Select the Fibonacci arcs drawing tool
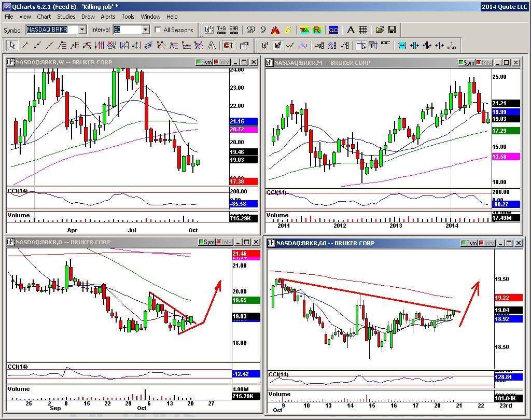This screenshot has height=420, width=531. pyautogui.click(x=112, y=45)
